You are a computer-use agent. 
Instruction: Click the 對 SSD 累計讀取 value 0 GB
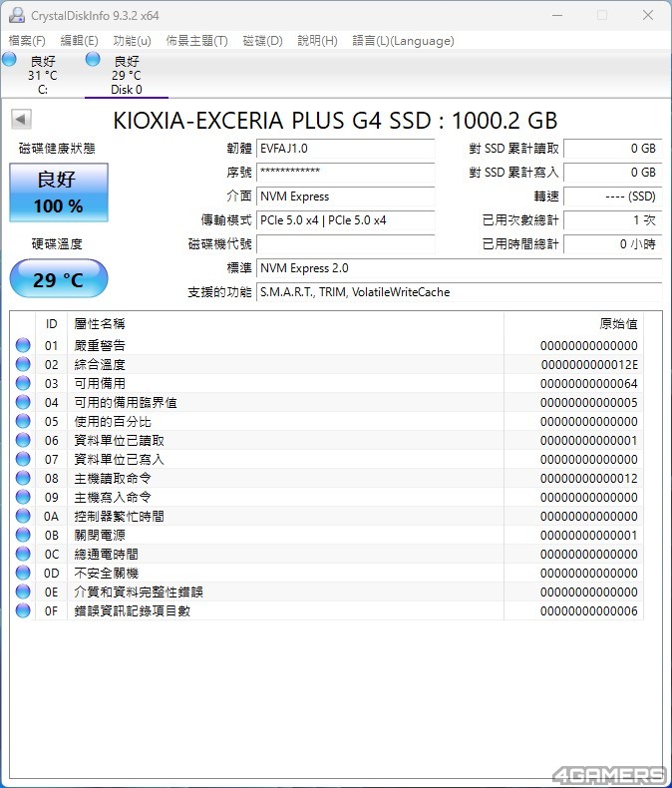pos(613,149)
